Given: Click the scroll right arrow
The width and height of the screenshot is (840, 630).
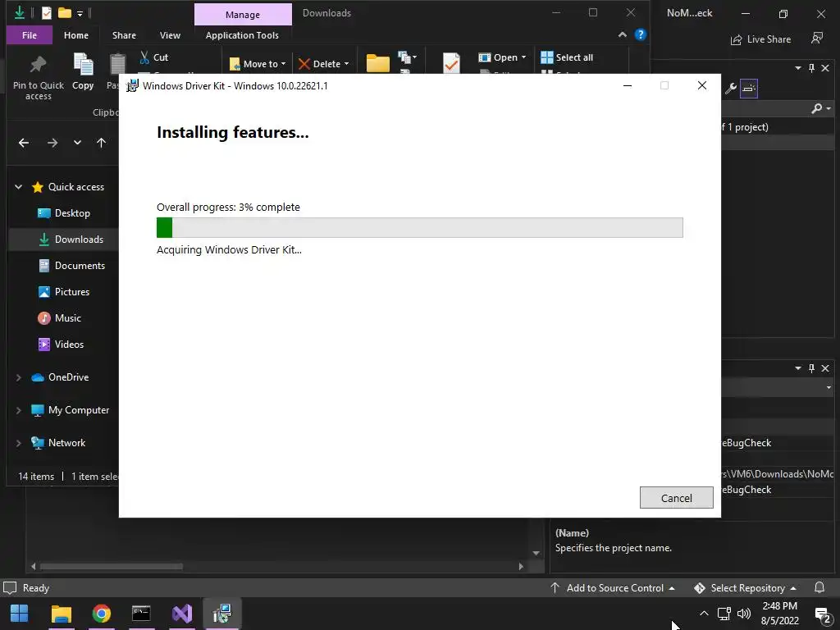Looking at the screenshot, I should (521, 566).
